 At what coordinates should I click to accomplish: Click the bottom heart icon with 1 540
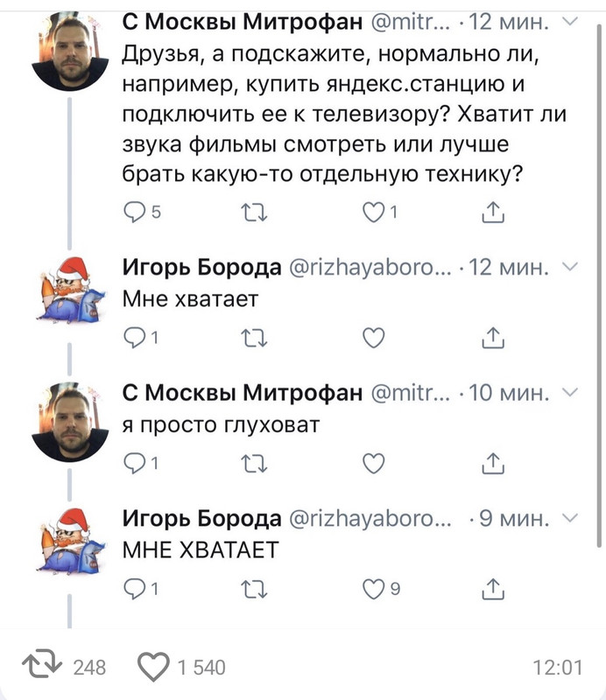[x=154, y=666]
